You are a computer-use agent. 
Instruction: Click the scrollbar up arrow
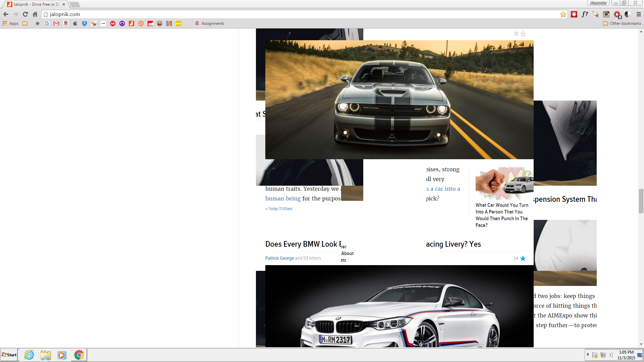(641, 32)
